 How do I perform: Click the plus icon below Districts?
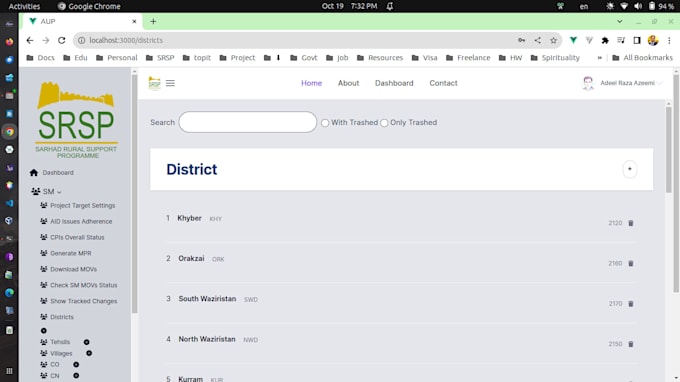tap(43, 330)
